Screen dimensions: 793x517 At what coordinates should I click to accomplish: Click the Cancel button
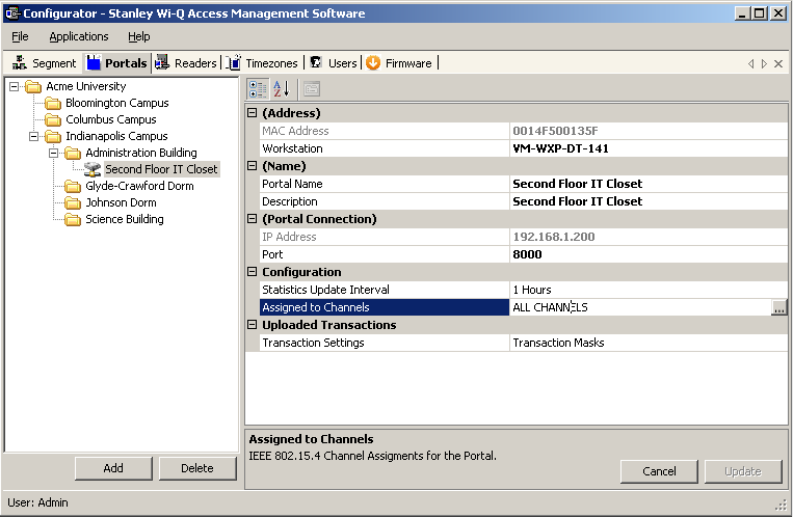pyautogui.click(x=659, y=471)
